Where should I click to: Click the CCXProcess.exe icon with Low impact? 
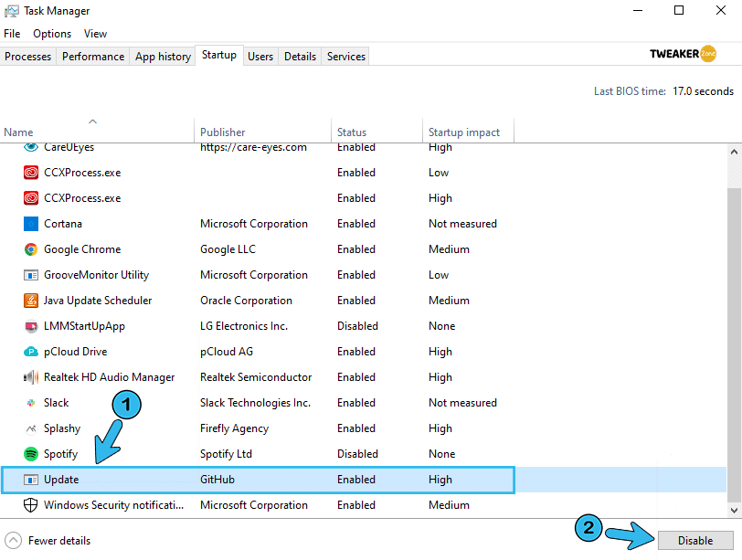(31, 173)
